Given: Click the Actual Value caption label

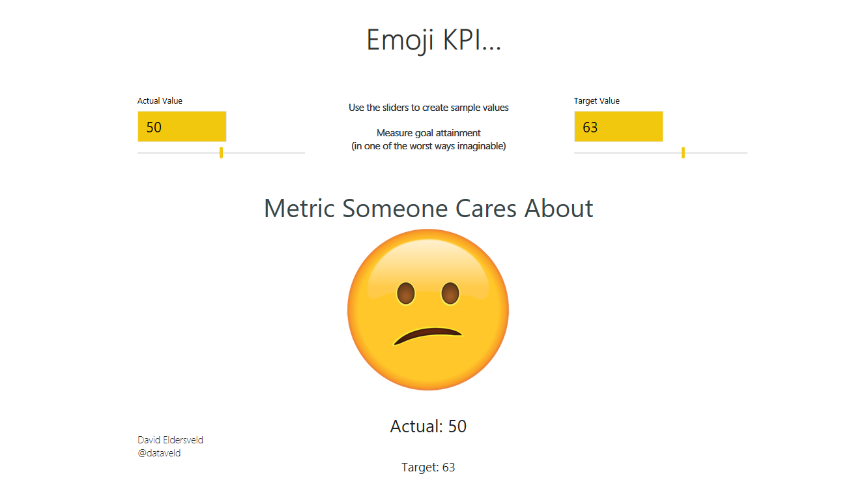Looking at the screenshot, I should pos(160,100).
